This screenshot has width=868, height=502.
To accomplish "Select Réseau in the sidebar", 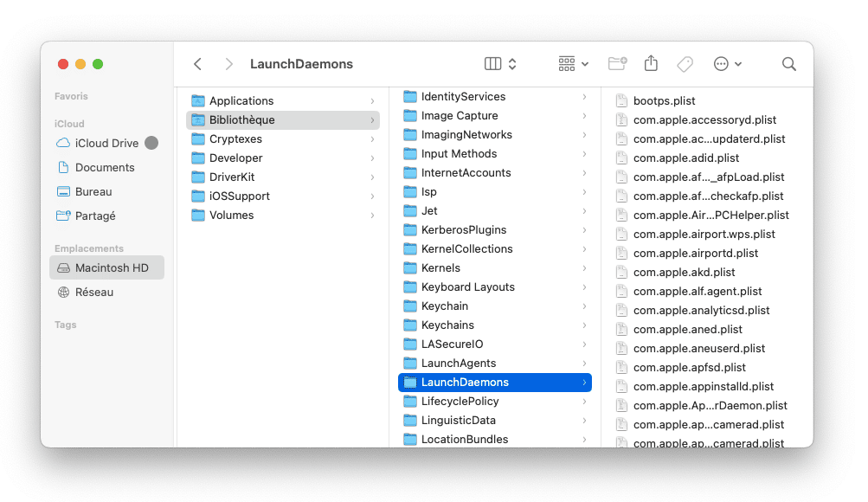I will [93, 292].
